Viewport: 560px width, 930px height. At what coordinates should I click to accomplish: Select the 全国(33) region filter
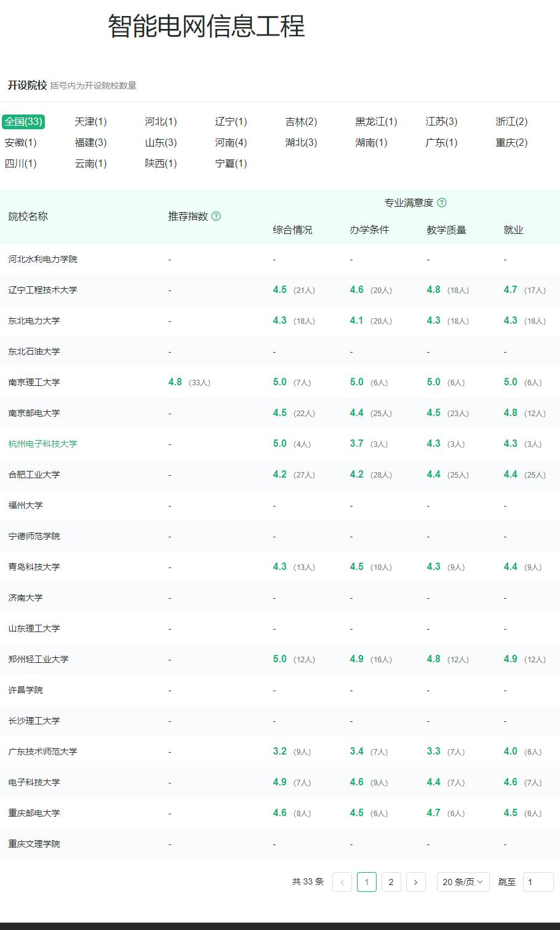point(25,122)
